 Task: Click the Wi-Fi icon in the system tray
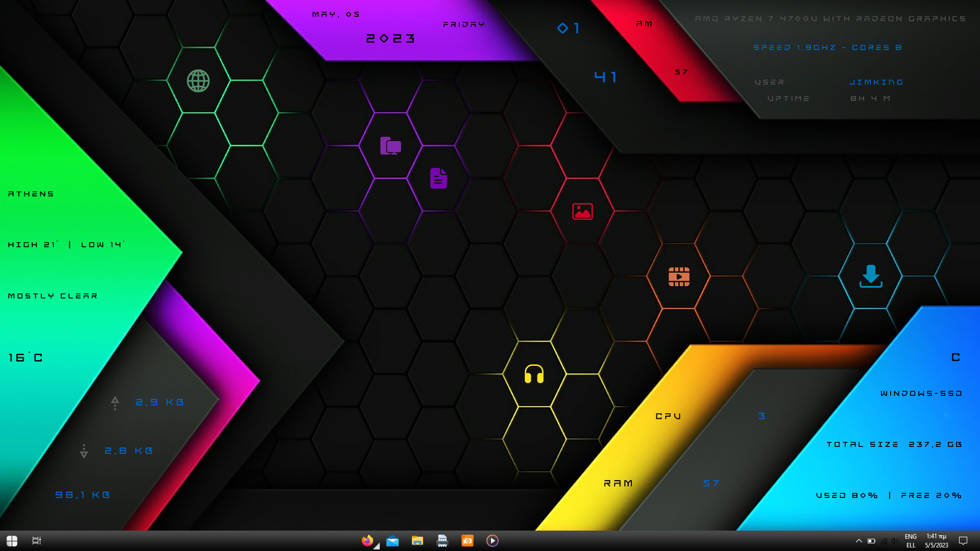point(884,542)
